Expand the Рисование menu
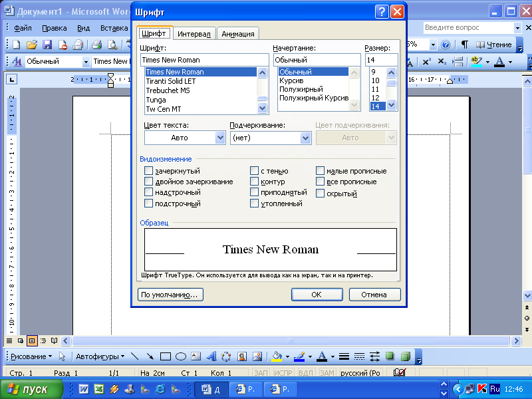Image resolution: width=532 pixels, height=399 pixels. click(31, 356)
